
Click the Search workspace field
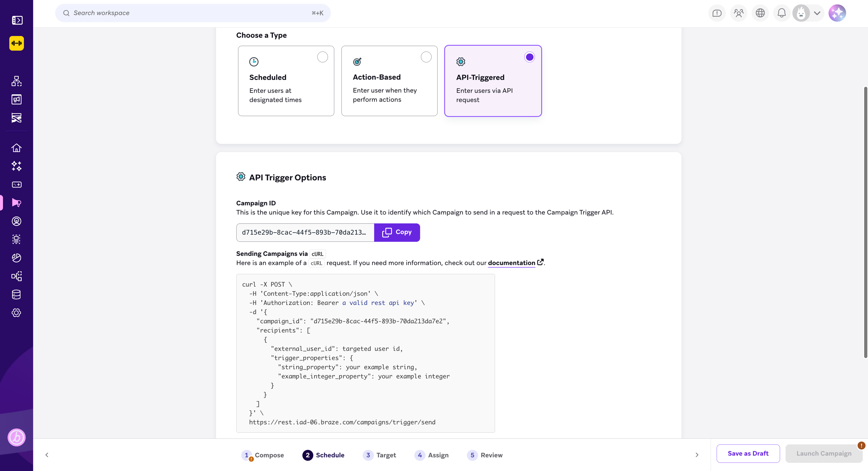(193, 13)
